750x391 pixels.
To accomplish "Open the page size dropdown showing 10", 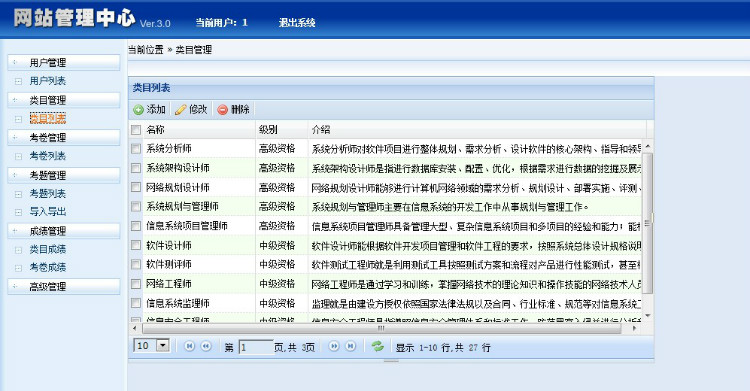I will 163,346.
